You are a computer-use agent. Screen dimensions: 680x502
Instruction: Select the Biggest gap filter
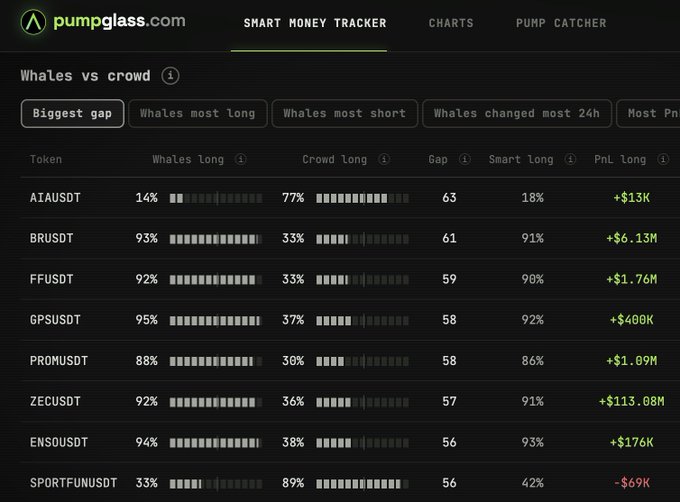tap(72, 114)
